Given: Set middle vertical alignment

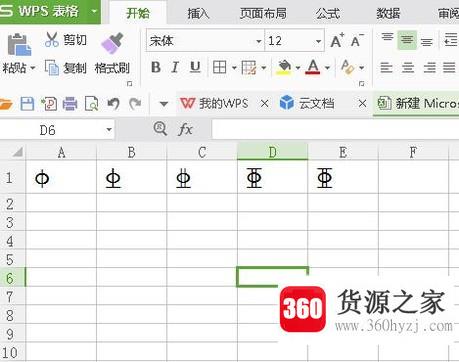Looking at the screenshot, I should (407, 40).
